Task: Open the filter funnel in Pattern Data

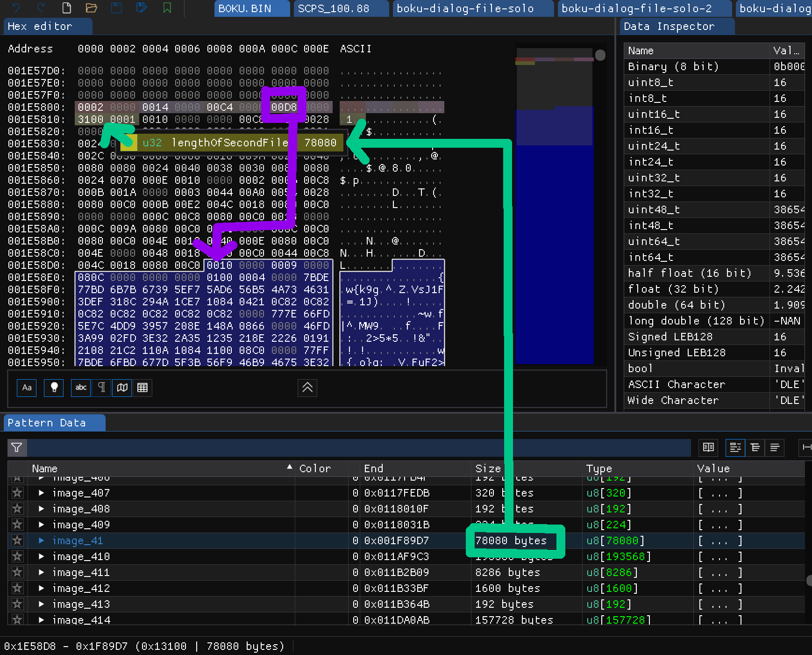Action: pos(17,447)
